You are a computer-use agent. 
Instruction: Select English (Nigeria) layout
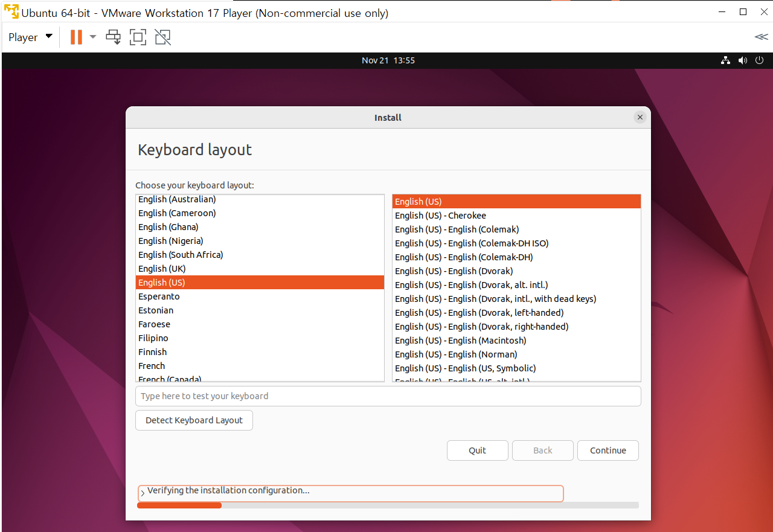(x=260, y=241)
